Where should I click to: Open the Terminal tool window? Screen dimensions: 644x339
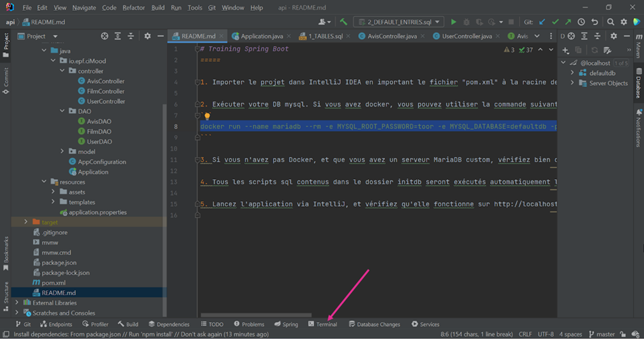click(x=322, y=324)
